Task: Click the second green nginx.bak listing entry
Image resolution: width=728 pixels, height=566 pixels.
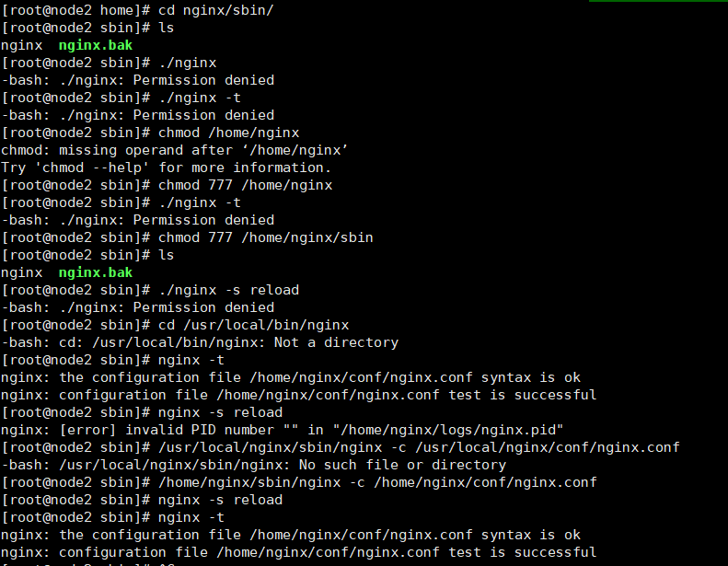Action: [95, 272]
